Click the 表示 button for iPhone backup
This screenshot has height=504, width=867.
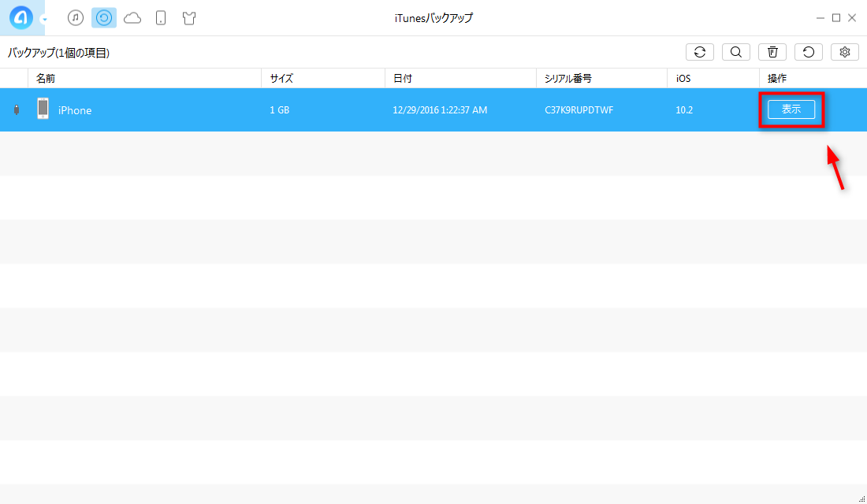(x=791, y=109)
